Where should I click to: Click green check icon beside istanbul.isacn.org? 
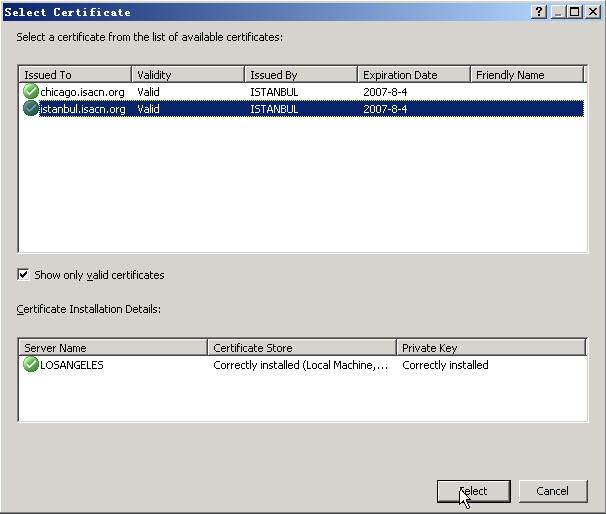coord(30,109)
